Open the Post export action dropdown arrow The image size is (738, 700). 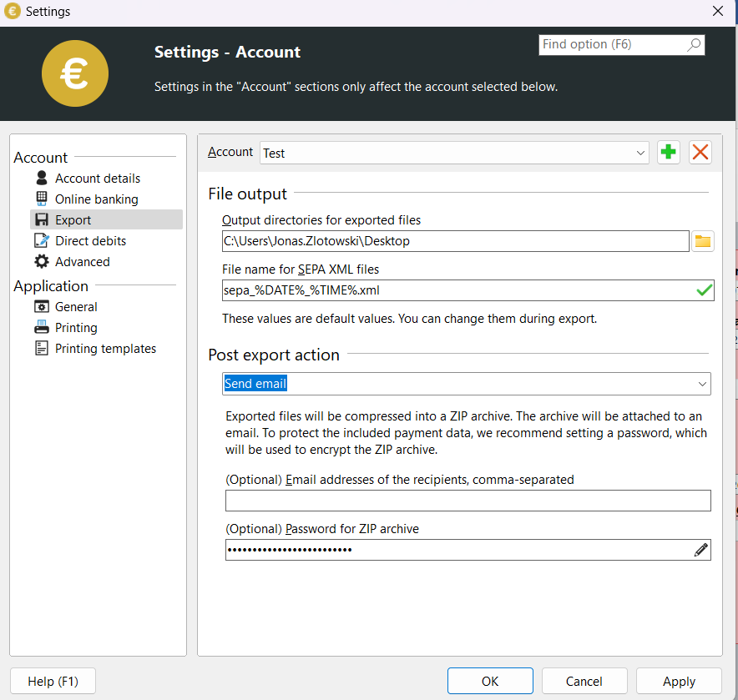(702, 384)
